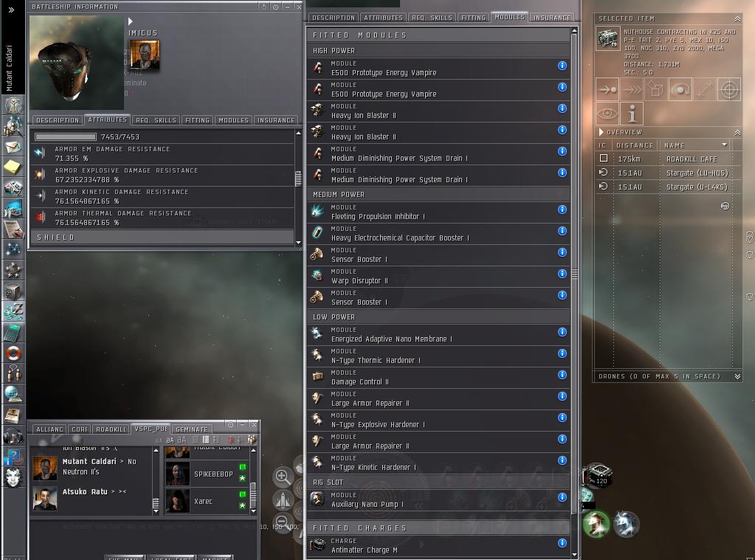Screen dimensions: 755x560
Task: Click scrollbar of fitted modules list
Action: pyautogui.click(x=574, y=274)
